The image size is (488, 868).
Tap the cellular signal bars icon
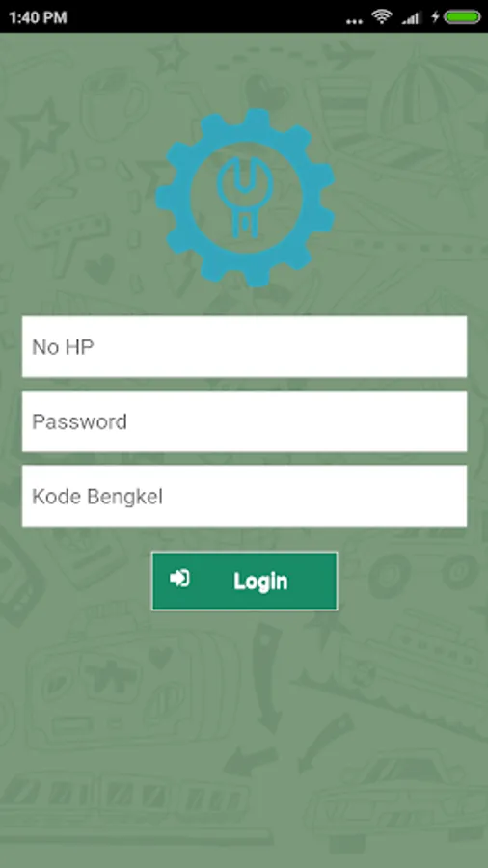(411, 17)
